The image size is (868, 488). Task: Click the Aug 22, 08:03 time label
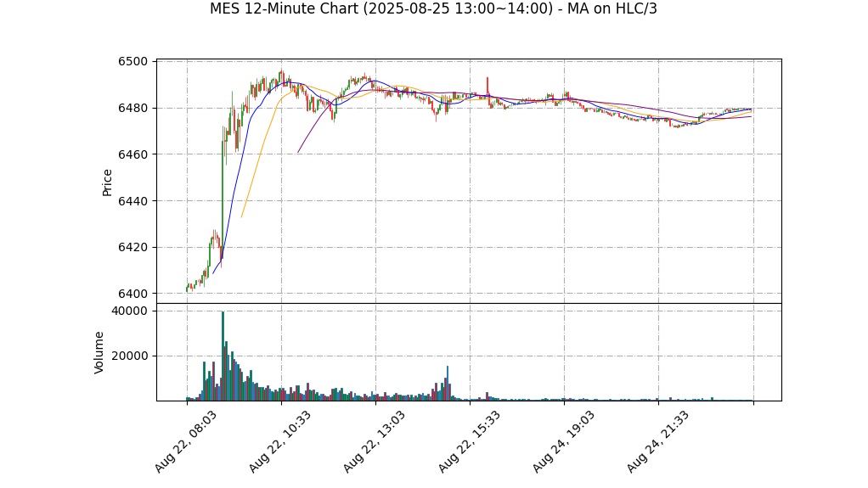point(185,441)
